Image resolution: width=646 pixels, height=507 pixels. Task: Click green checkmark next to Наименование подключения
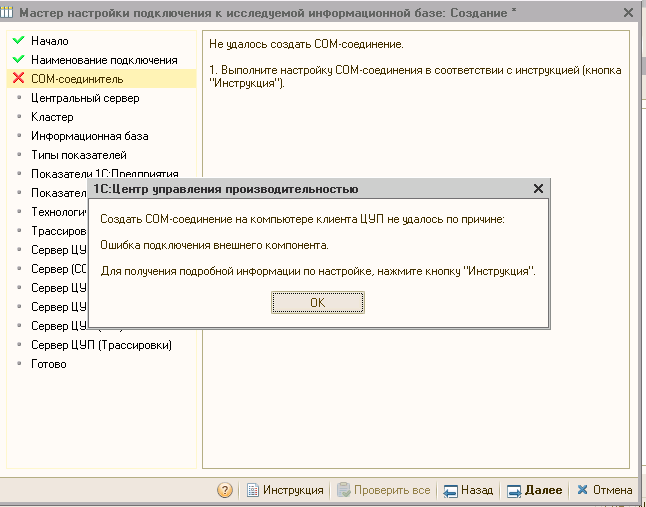coord(19,59)
